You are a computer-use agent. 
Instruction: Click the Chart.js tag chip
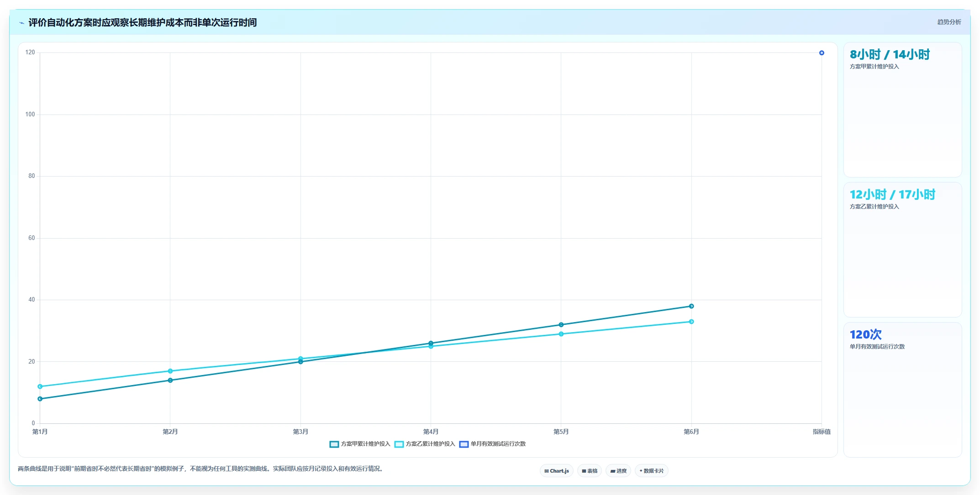[x=557, y=471]
